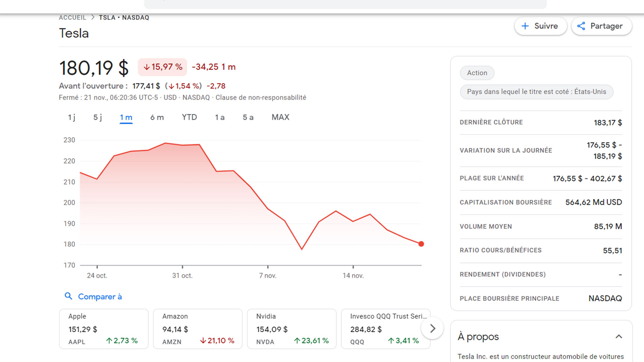Click the 14 nov. axis label

pyautogui.click(x=353, y=275)
